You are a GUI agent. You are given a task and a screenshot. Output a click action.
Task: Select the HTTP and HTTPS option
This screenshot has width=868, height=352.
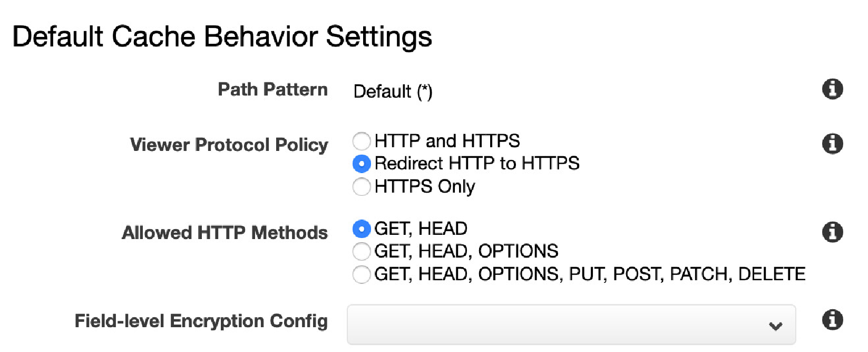click(362, 141)
